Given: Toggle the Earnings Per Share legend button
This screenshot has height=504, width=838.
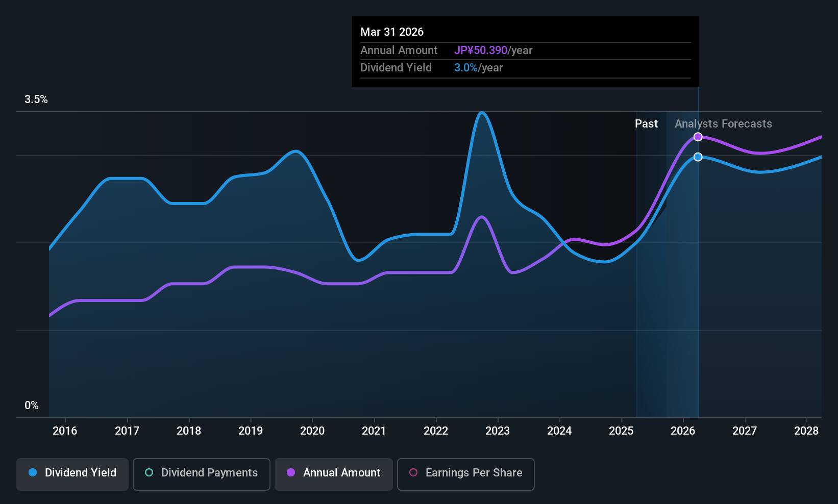Looking at the screenshot, I should coord(466,474).
